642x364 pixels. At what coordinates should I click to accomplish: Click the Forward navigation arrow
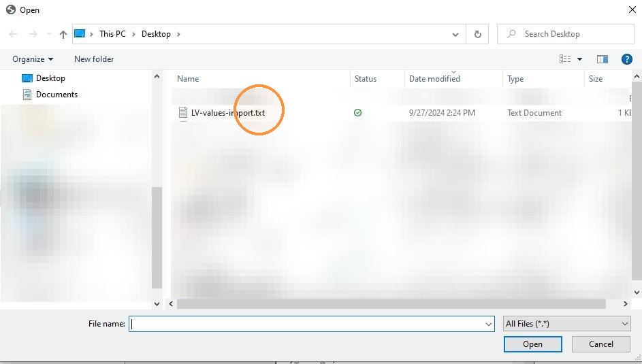[33, 34]
